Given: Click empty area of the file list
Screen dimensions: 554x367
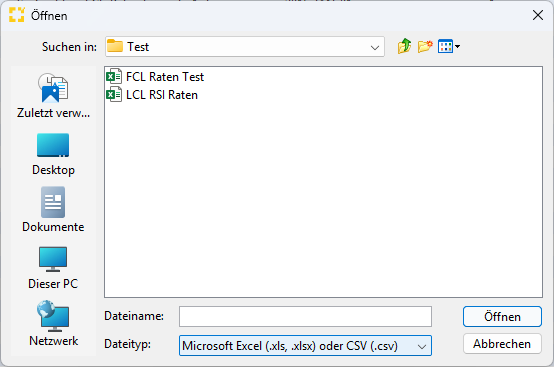Looking at the screenshot, I should pos(323,198).
